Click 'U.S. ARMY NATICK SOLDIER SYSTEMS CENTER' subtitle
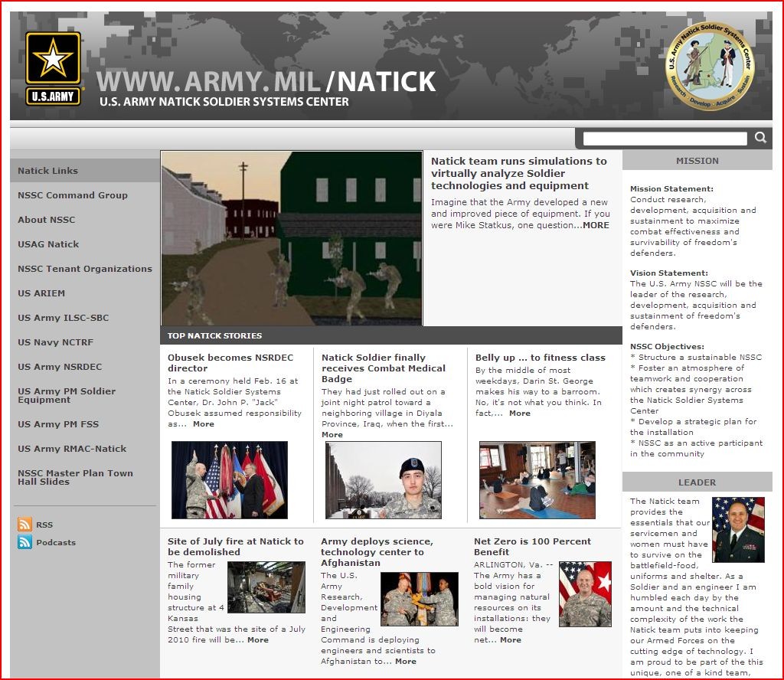Screen dimensions: 784x680 tap(224, 102)
